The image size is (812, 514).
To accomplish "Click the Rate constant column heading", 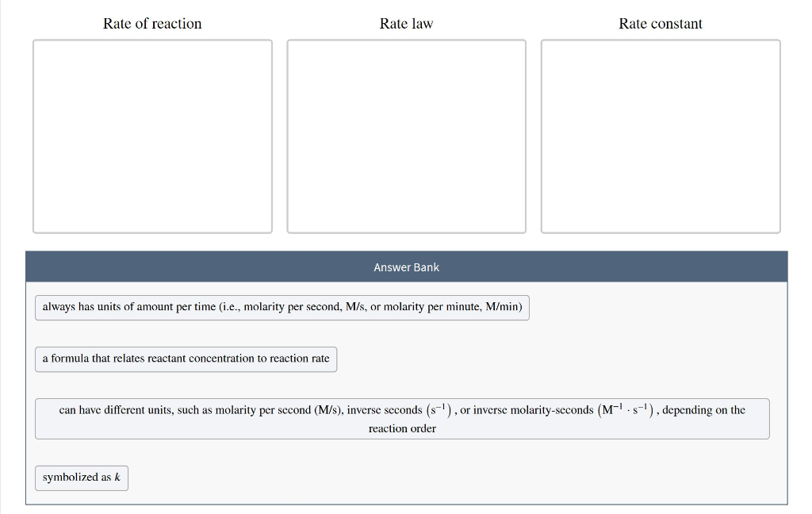I will tap(661, 24).
